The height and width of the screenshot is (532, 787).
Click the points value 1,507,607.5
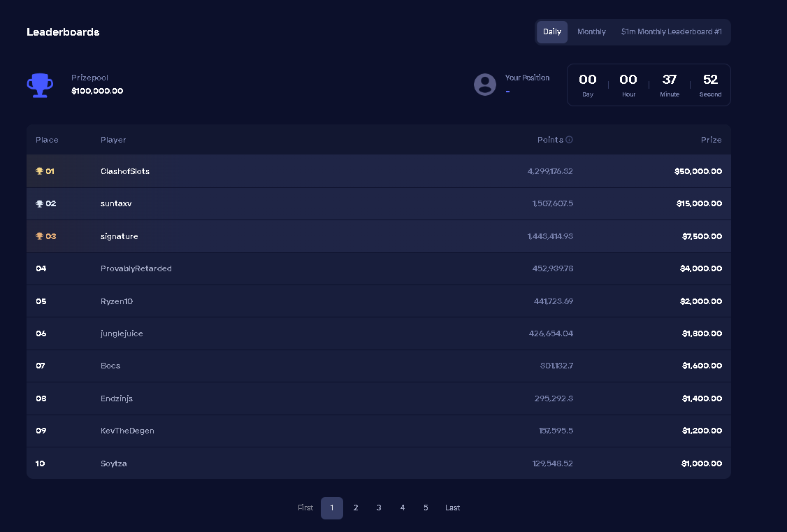553,203
